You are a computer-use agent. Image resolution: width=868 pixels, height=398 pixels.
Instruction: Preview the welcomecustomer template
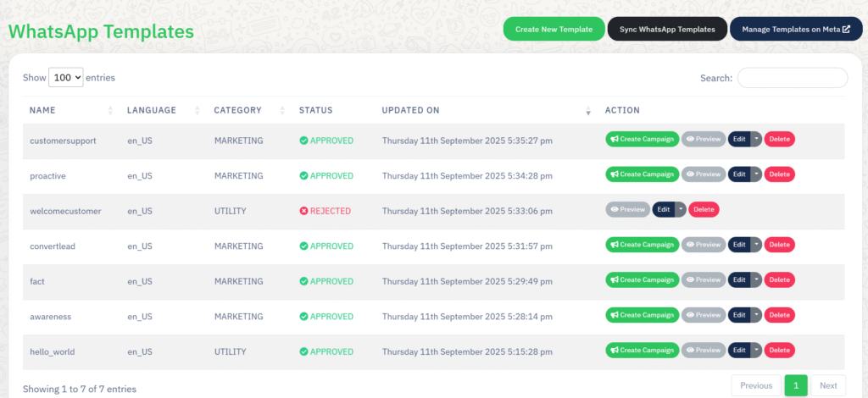pos(628,209)
